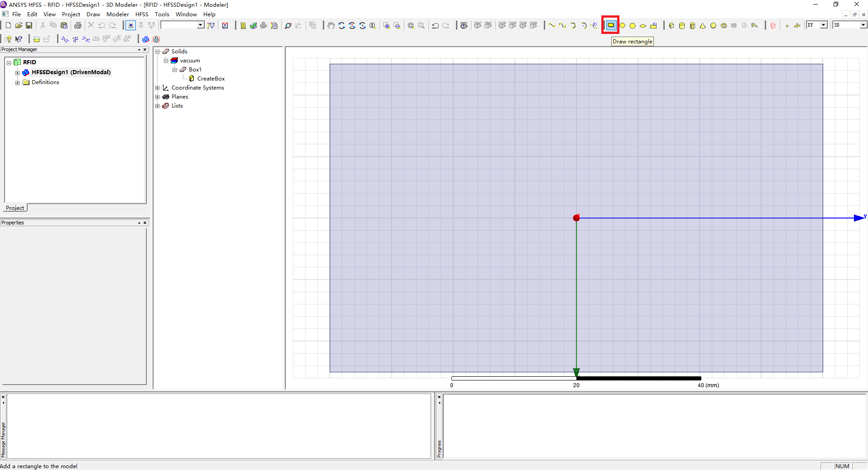Open the Help menu
Image resolution: width=868 pixels, height=470 pixels.
click(x=209, y=14)
